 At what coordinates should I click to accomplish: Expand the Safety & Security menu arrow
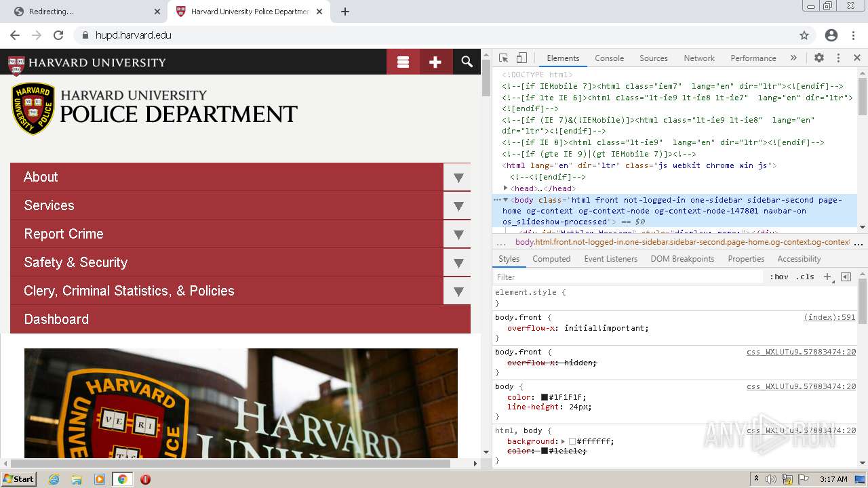[x=458, y=262]
